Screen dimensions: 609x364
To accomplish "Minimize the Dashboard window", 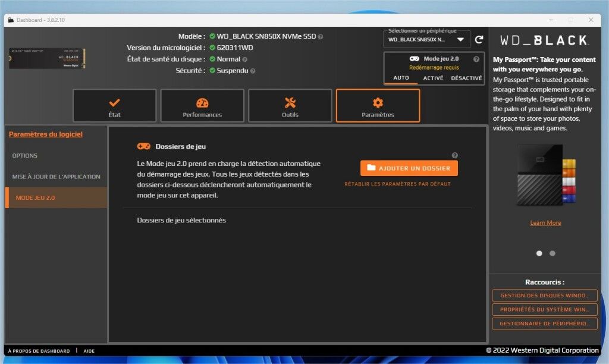I will (551, 20).
